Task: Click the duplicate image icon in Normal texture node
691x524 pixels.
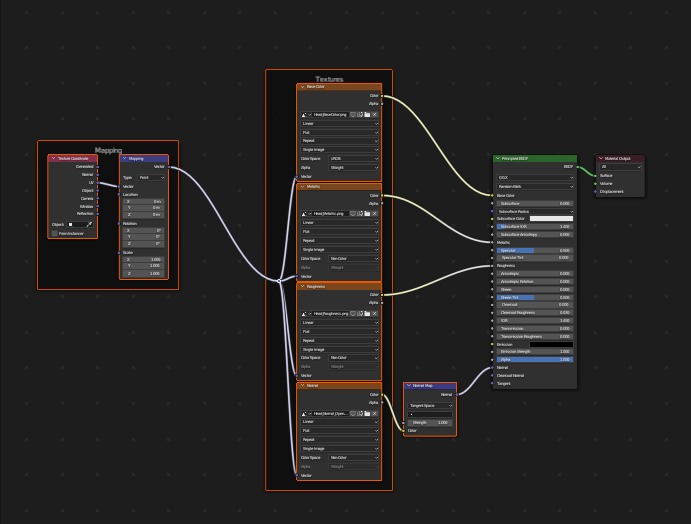Action: 360,413
